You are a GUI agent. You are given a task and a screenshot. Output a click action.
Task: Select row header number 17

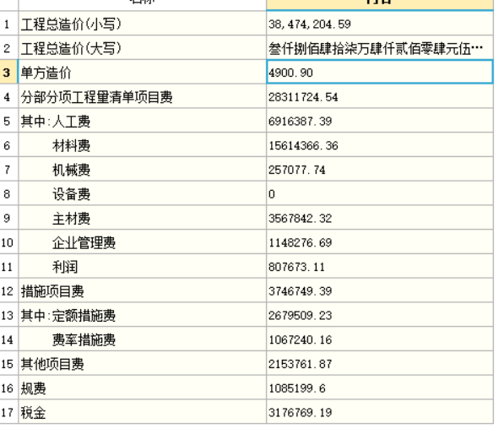pos(8,412)
